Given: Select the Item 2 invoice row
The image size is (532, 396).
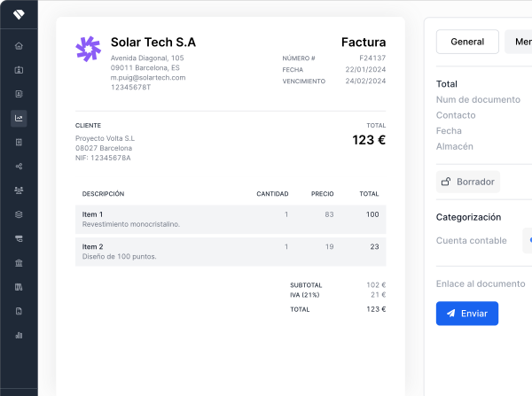Looking at the screenshot, I should [x=231, y=251].
